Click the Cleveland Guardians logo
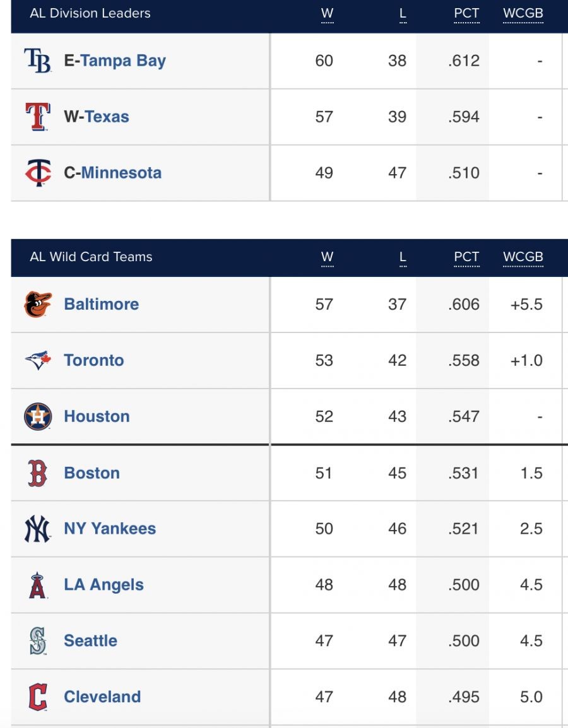This screenshot has width=568, height=728. pyautogui.click(x=38, y=697)
